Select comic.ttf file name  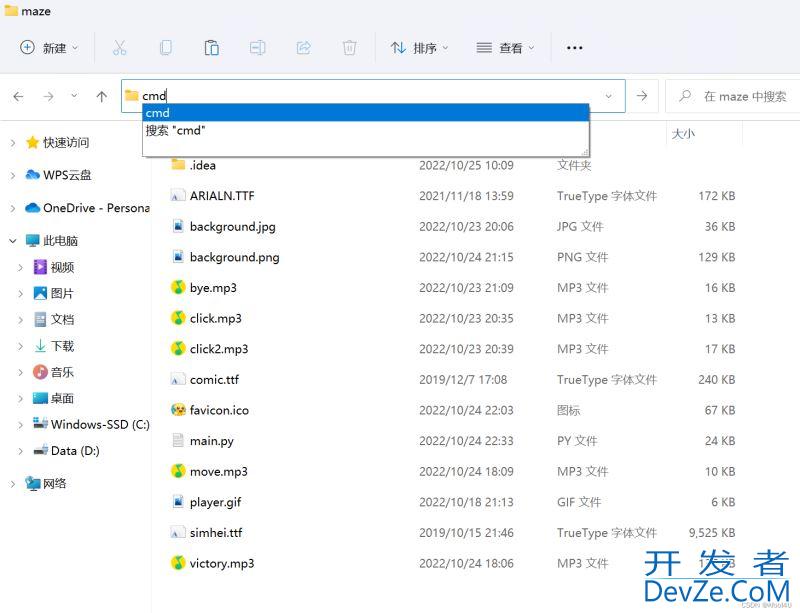[x=214, y=380]
